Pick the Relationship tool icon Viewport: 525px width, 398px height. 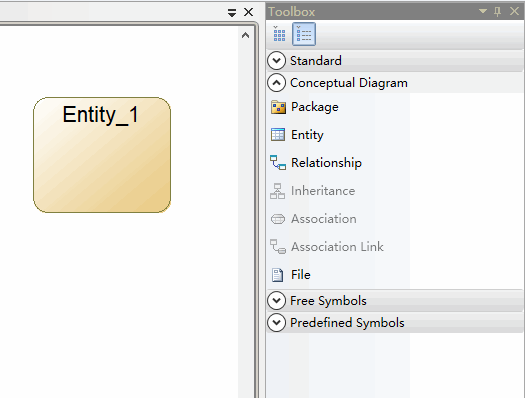coord(278,163)
